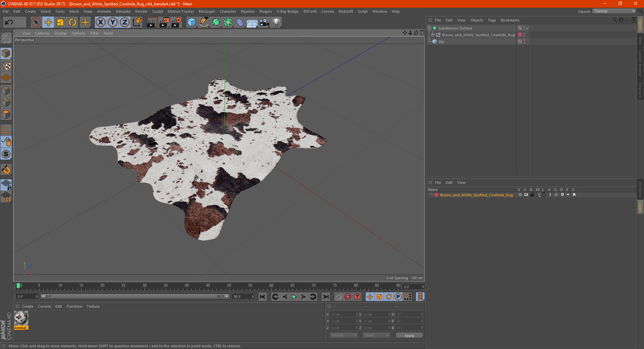Render the active view
Image resolution: width=644 pixels, height=349 pixels.
[x=152, y=22]
